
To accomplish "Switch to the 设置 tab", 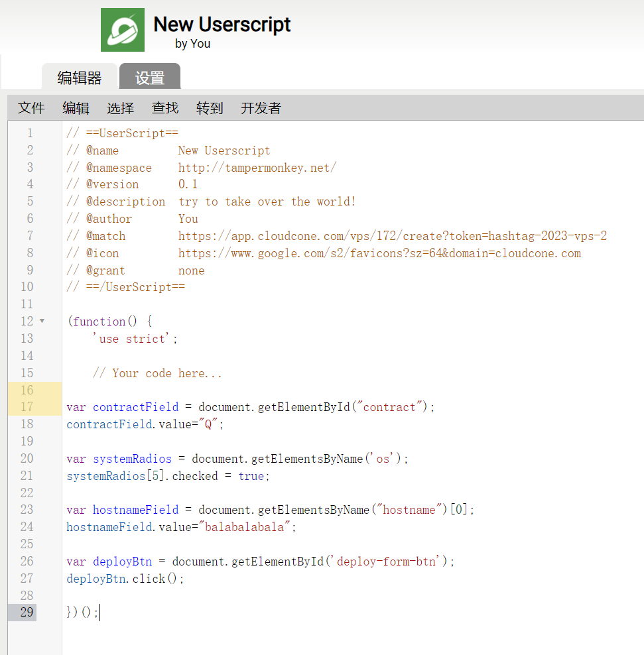I will [x=150, y=78].
